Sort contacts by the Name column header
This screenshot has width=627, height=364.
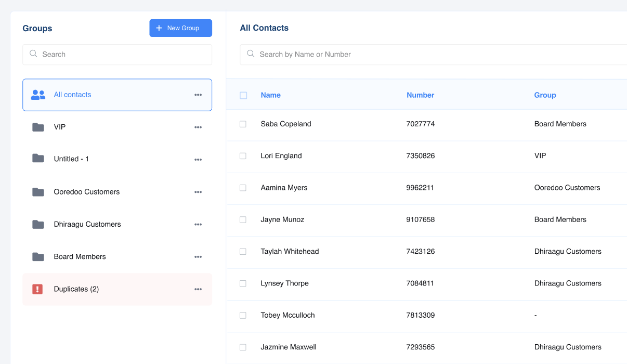pos(270,95)
